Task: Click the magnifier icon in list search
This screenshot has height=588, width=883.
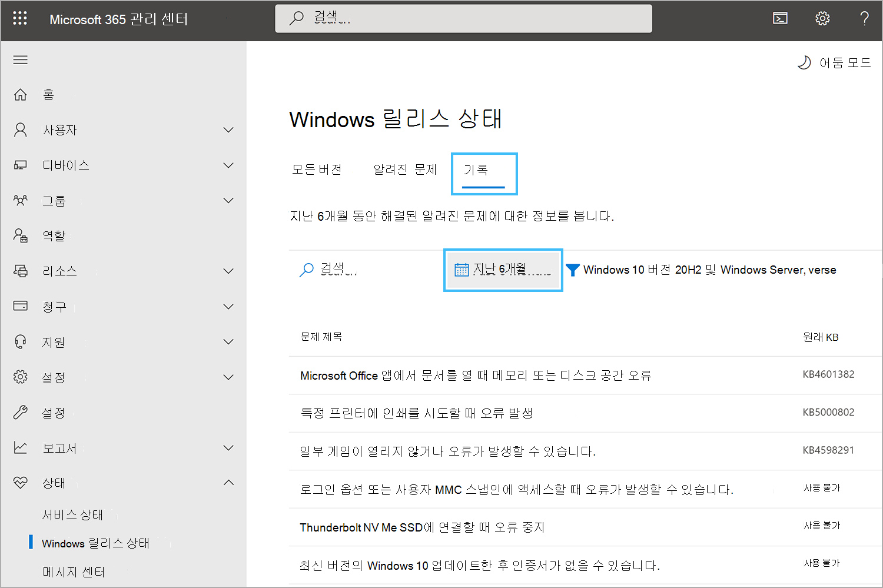Action: point(306,270)
